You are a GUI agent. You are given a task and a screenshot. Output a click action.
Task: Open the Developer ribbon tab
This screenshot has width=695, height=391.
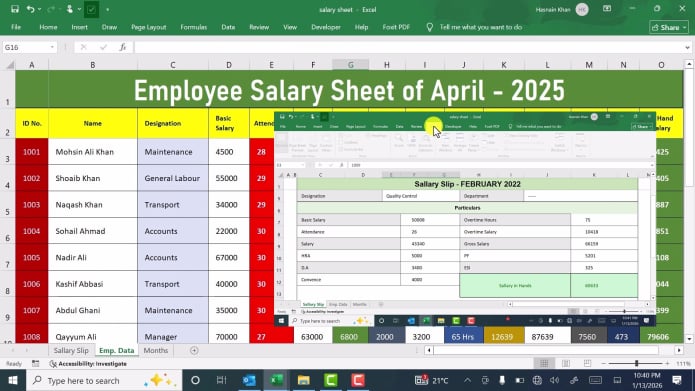[x=326, y=27]
